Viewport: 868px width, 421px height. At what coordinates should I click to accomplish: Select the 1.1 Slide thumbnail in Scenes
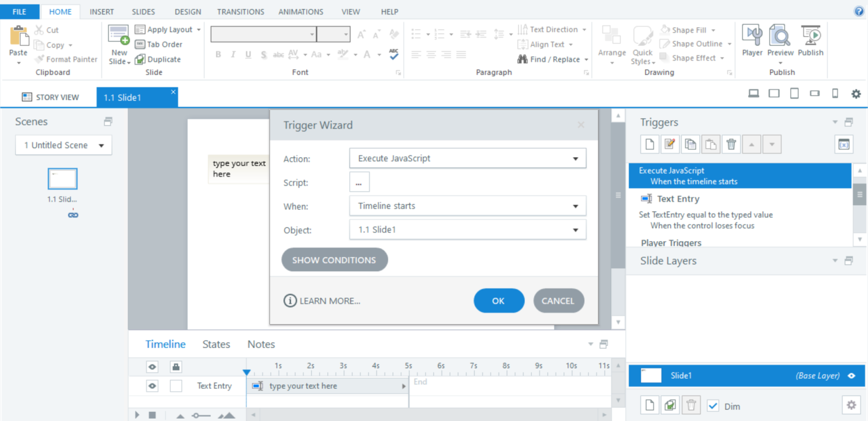pos(62,179)
